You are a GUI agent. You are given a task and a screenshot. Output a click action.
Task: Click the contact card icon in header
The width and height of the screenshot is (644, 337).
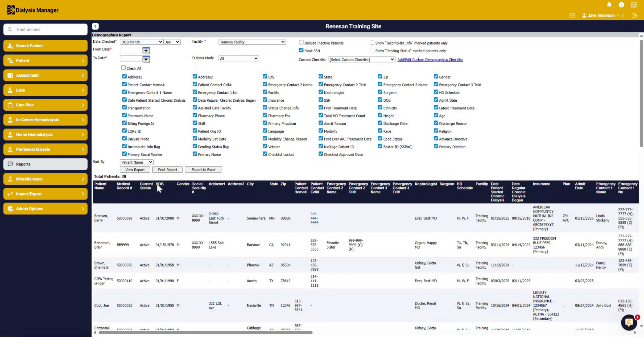click(634, 5)
